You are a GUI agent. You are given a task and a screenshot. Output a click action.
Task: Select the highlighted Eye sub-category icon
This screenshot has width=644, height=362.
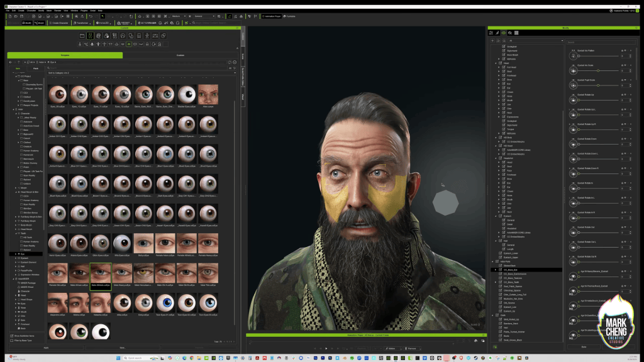point(128,44)
